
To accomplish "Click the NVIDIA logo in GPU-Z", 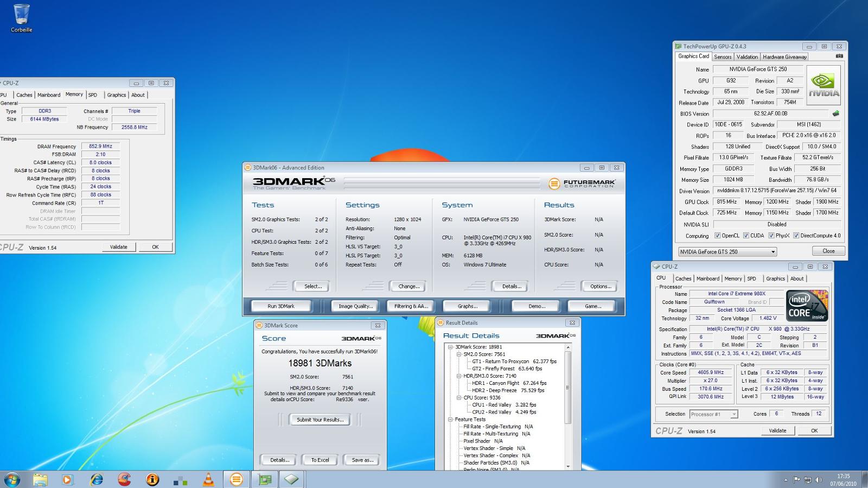I will (x=824, y=85).
